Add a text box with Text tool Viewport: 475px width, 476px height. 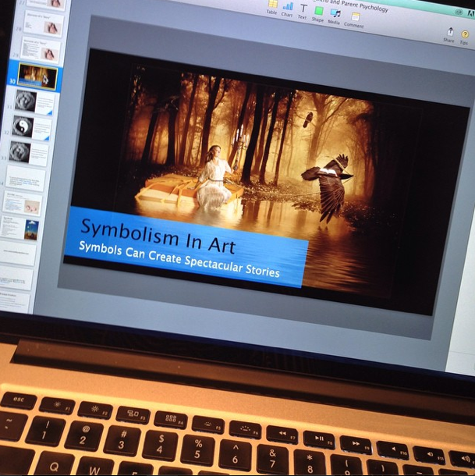click(x=303, y=12)
